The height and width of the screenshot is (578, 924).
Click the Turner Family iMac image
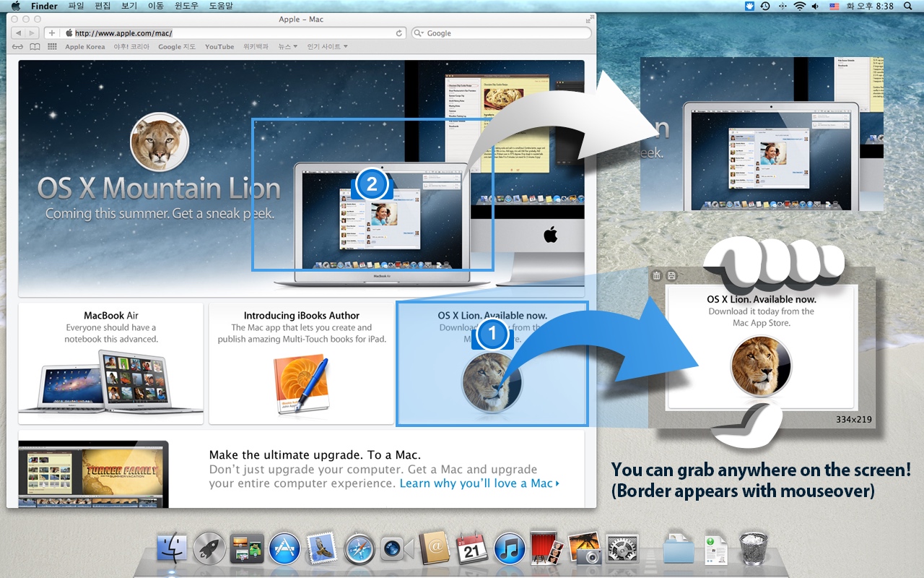94,474
